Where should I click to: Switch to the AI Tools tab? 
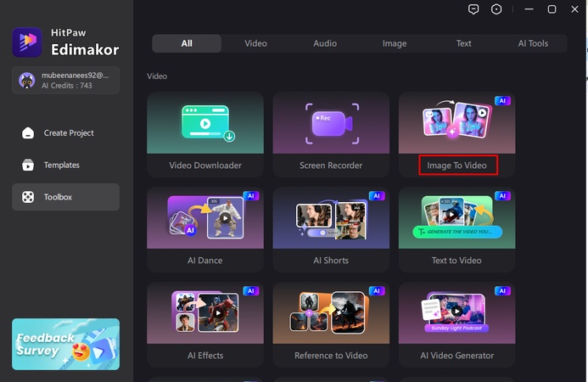533,43
